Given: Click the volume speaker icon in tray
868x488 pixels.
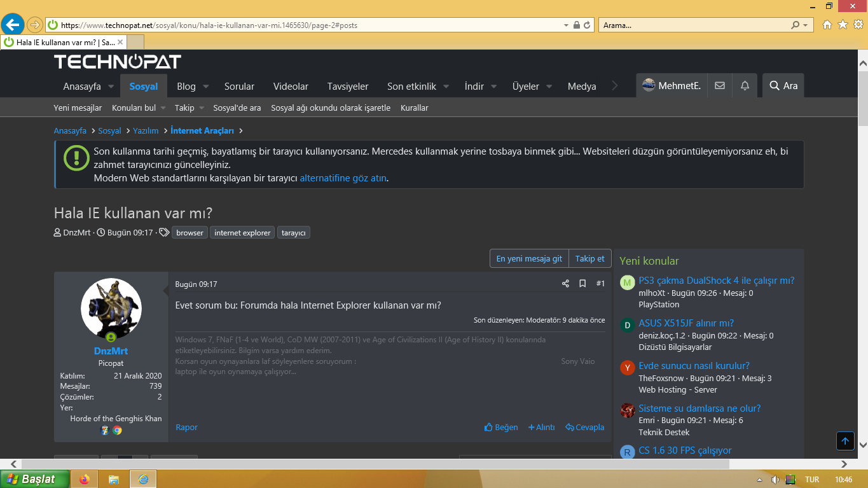Looking at the screenshot, I should pyautogui.click(x=775, y=479).
